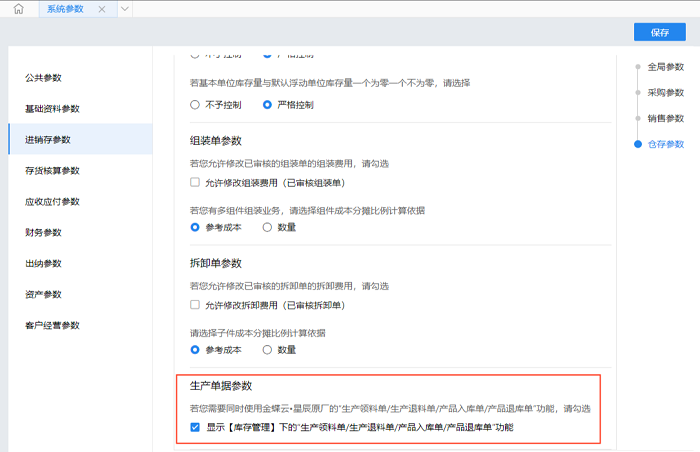Select 数量 under 组装单参数

coord(268,227)
